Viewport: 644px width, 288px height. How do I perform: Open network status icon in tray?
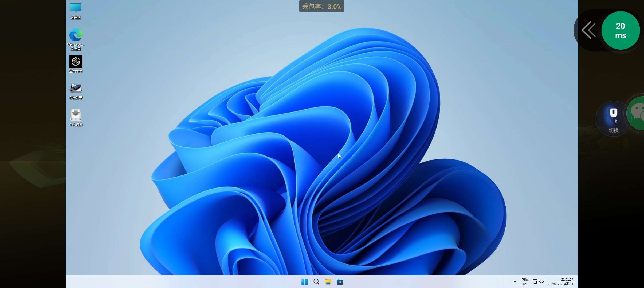(535, 282)
